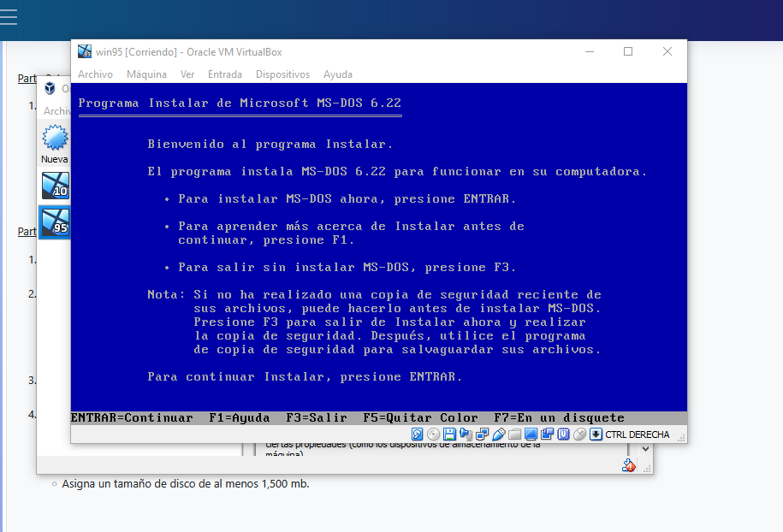This screenshot has height=532, width=783.
Task: Open the USB devices indicator
Action: point(498,434)
